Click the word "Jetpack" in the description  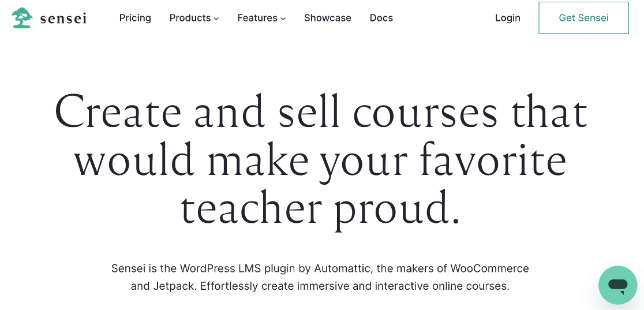(174, 286)
